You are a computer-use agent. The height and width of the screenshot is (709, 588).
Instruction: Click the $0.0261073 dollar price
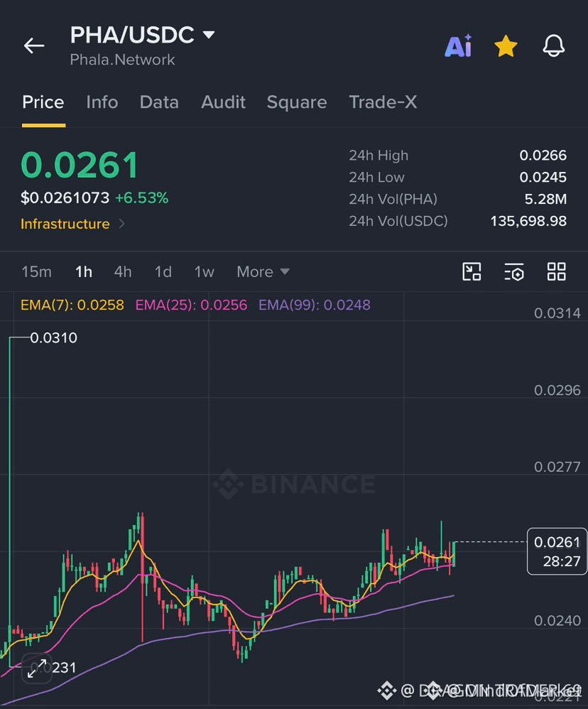tap(65, 197)
